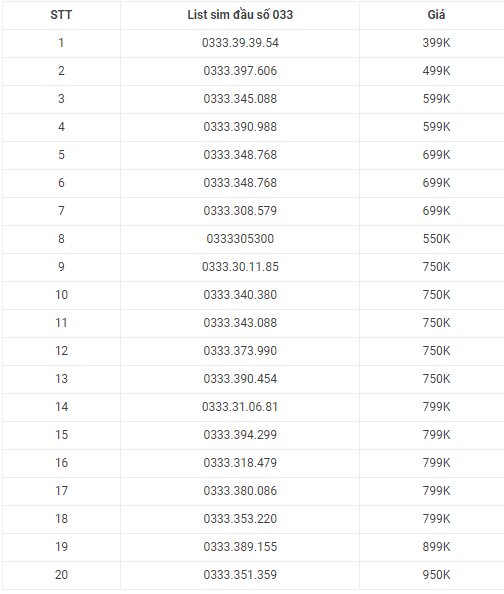This screenshot has width=504, height=594.
Task: Select phone number 0333.39.39.54
Action: pyautogui.click(x=240, y=43)
